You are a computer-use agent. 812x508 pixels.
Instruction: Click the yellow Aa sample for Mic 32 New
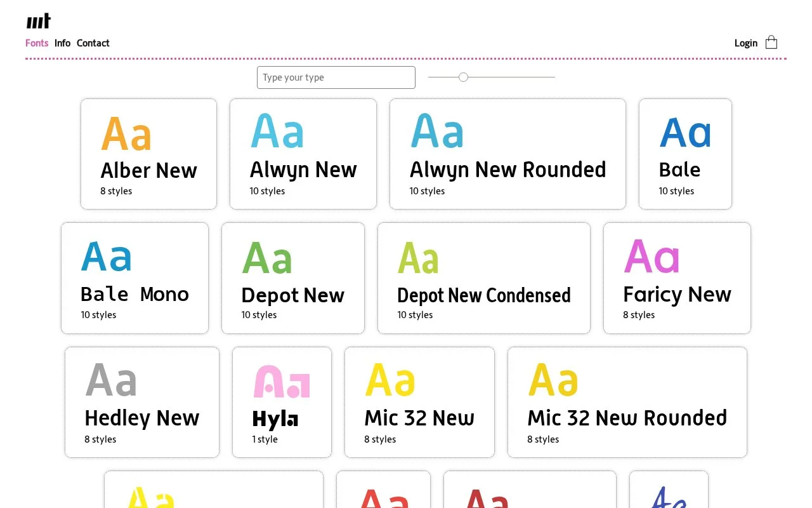[390, 380]
